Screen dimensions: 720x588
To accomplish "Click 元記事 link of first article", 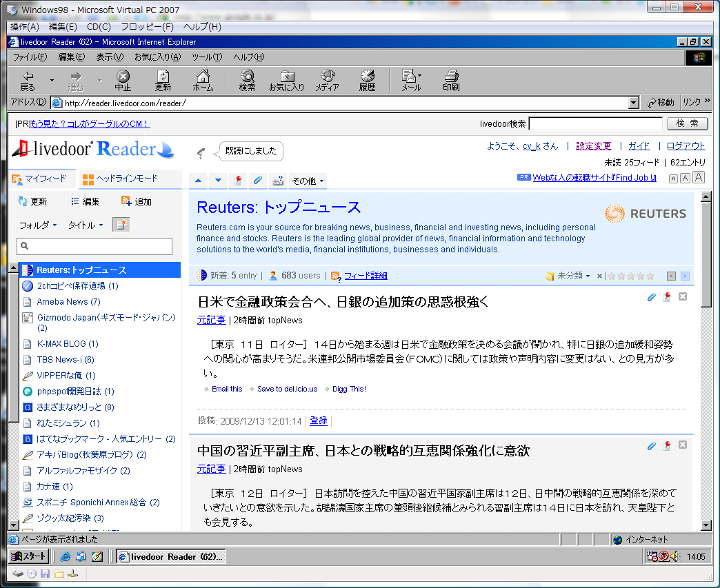I will tap(211, 320).
